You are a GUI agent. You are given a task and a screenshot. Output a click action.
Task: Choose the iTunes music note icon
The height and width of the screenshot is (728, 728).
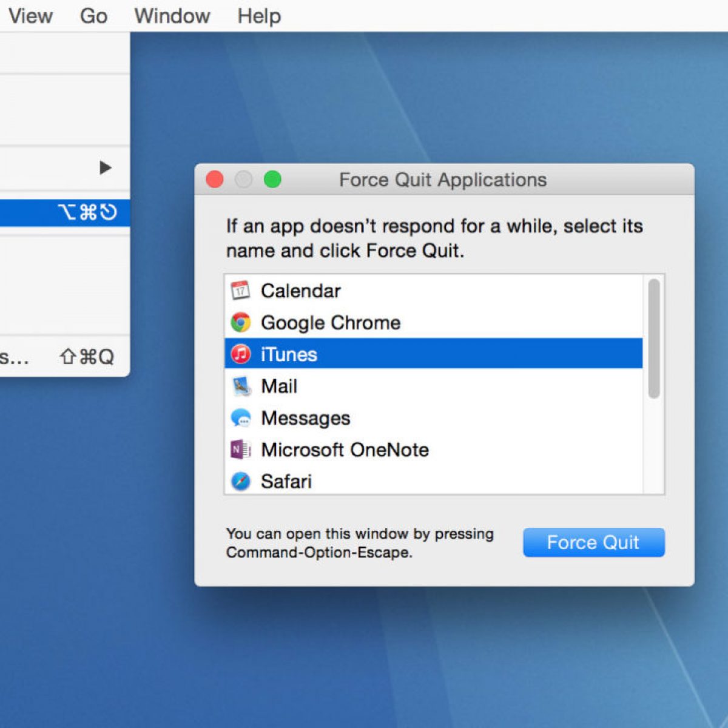click(x=241, y=354)
